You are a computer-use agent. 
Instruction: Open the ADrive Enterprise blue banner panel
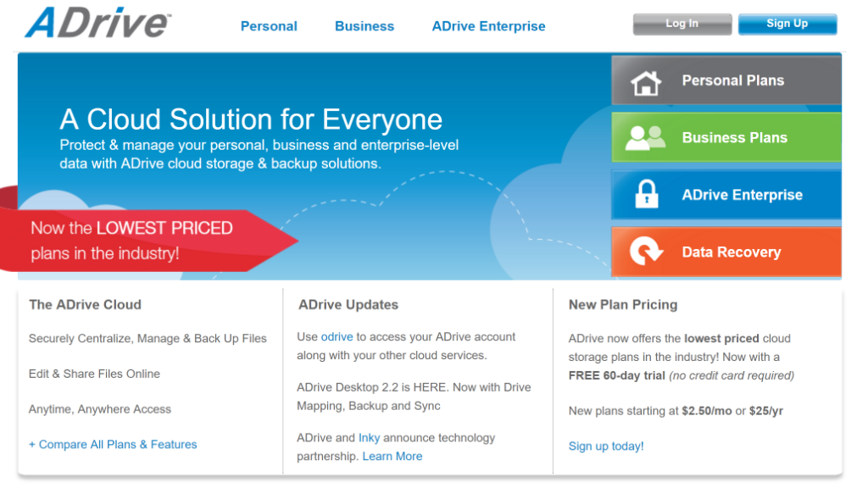tap(737, 194)
